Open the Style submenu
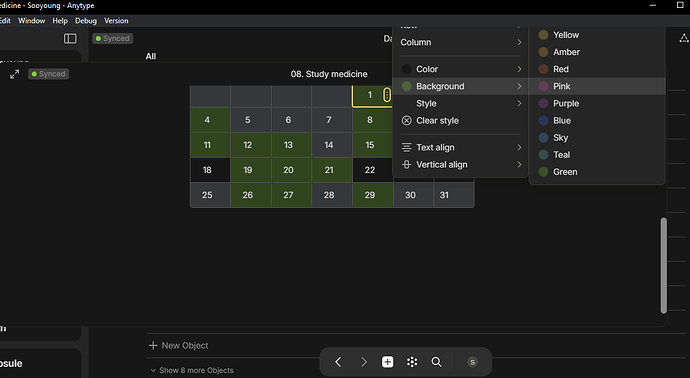The width and height of the screenshot is (690, 378). point(460,103)
